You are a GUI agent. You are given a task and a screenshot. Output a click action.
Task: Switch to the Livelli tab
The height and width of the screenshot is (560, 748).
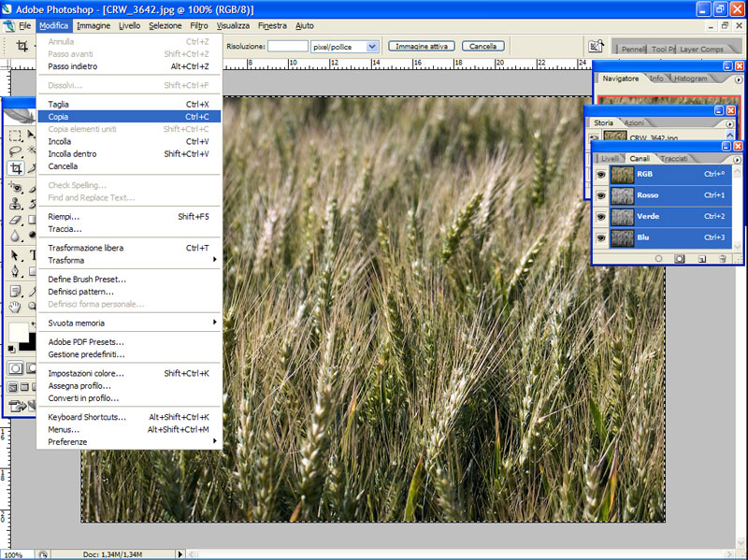610,158
